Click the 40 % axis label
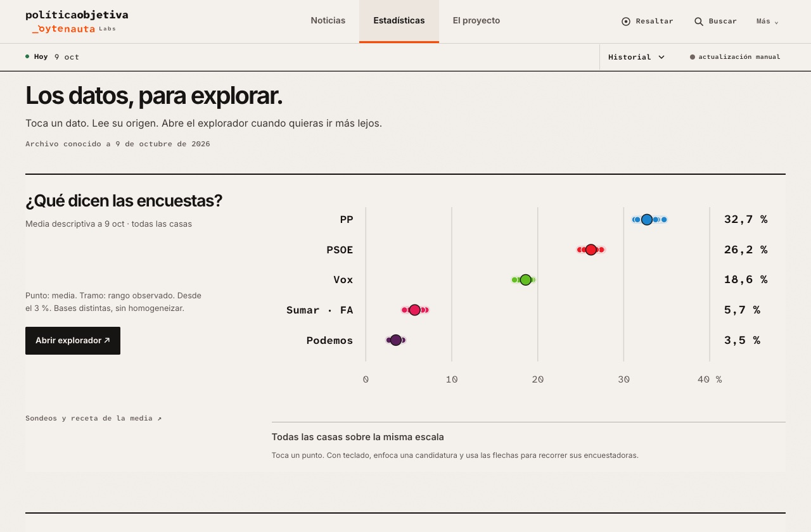The height and width of the screenshot is (532, 811). 710,379
